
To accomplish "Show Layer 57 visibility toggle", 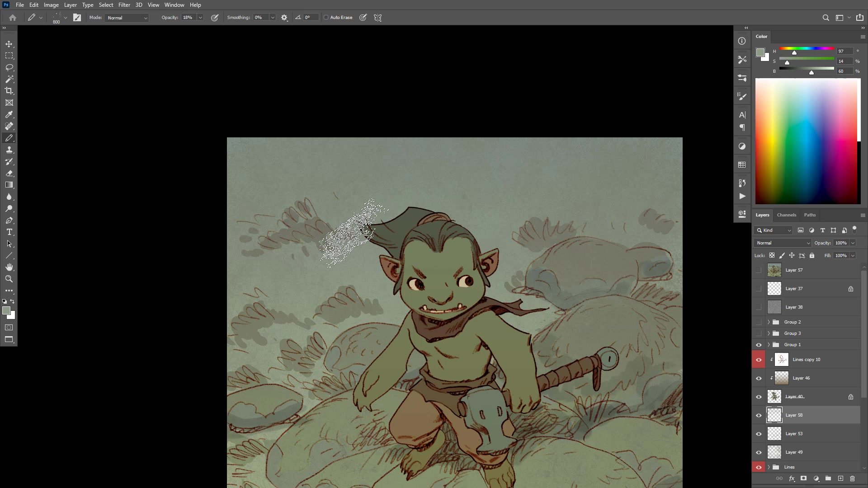I will [x=759, y=270].
